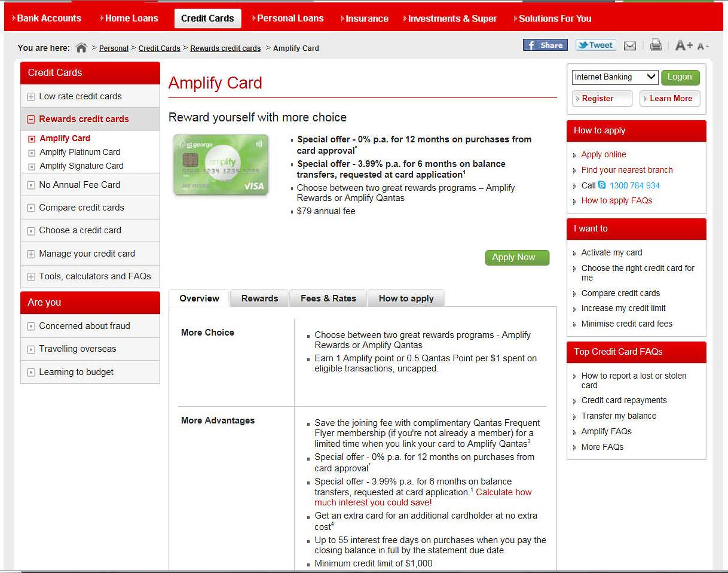Viewport: 728px width, 573px height.
Task: Switch to How to apply tab
Action: 406,298
